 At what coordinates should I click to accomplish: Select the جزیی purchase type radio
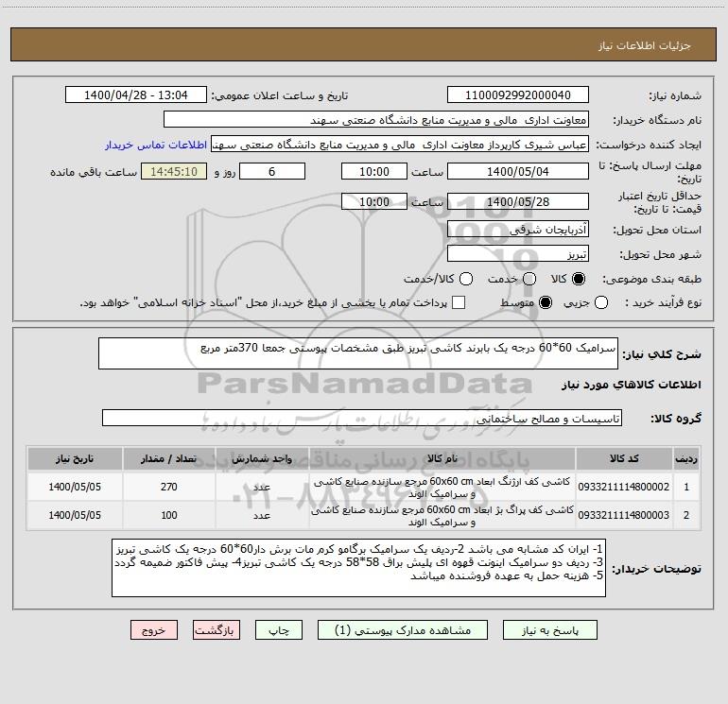coord(601,303)
